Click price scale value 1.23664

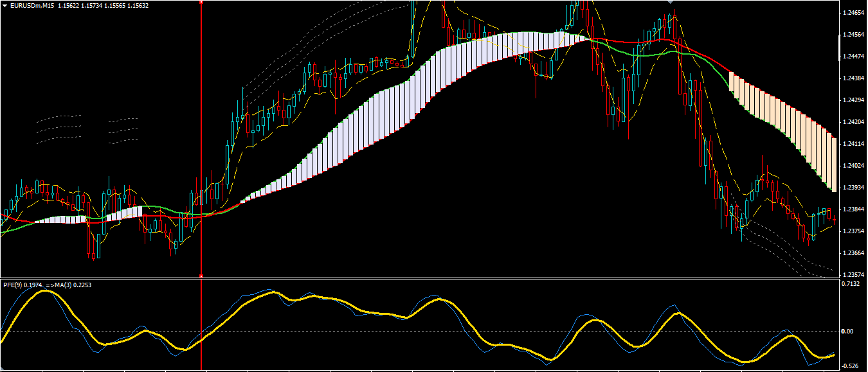[853, 253]
